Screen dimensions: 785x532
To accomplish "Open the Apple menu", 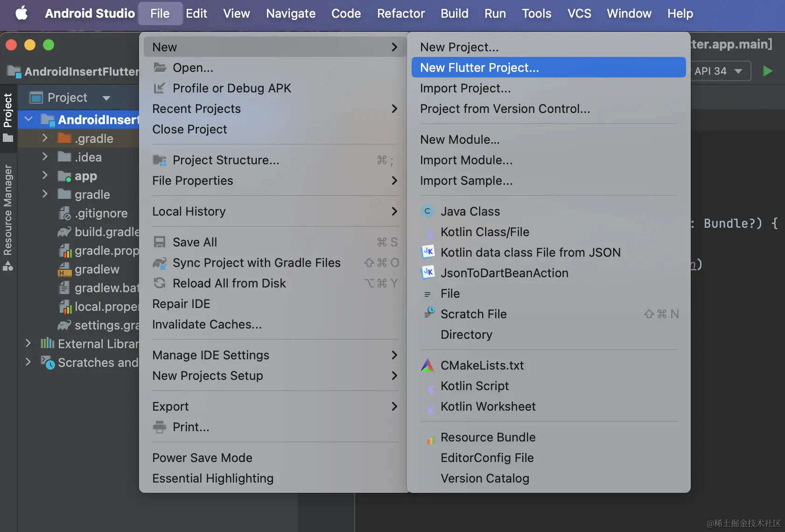I will (x=21, y=13).
